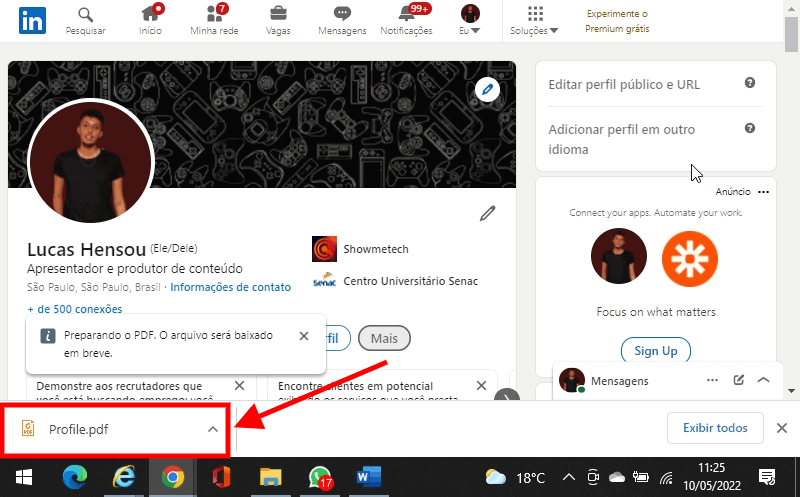This screenshot has height=497, width=800.
Task: Click the profile edit pencil icon
Action: [487, 212]
